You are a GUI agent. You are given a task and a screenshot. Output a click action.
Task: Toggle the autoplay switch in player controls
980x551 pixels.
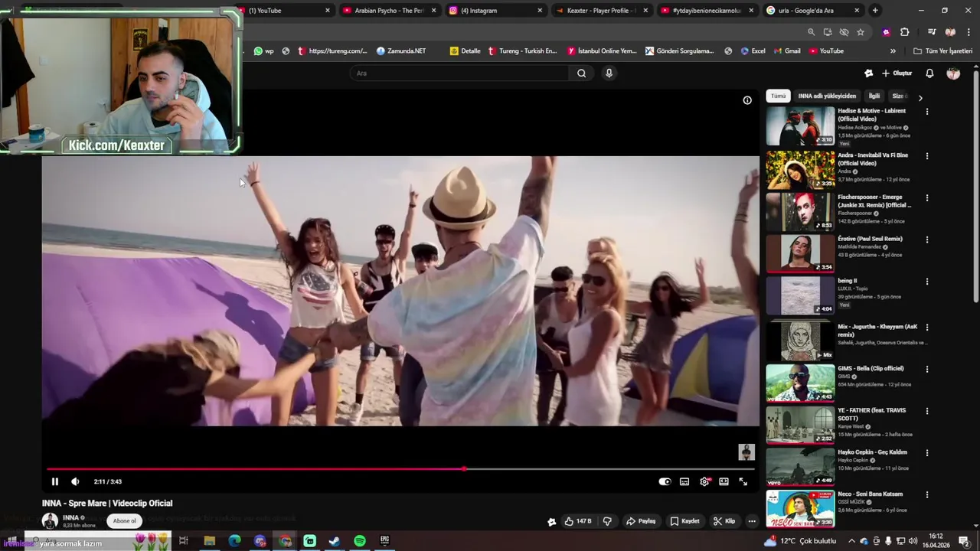coord(665,481)
